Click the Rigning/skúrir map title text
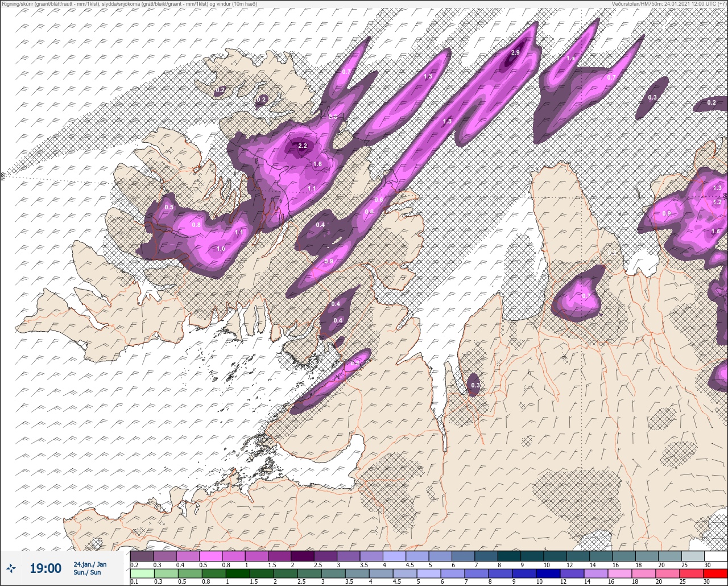The image size is (728, 586). click(x=129, y=3)
